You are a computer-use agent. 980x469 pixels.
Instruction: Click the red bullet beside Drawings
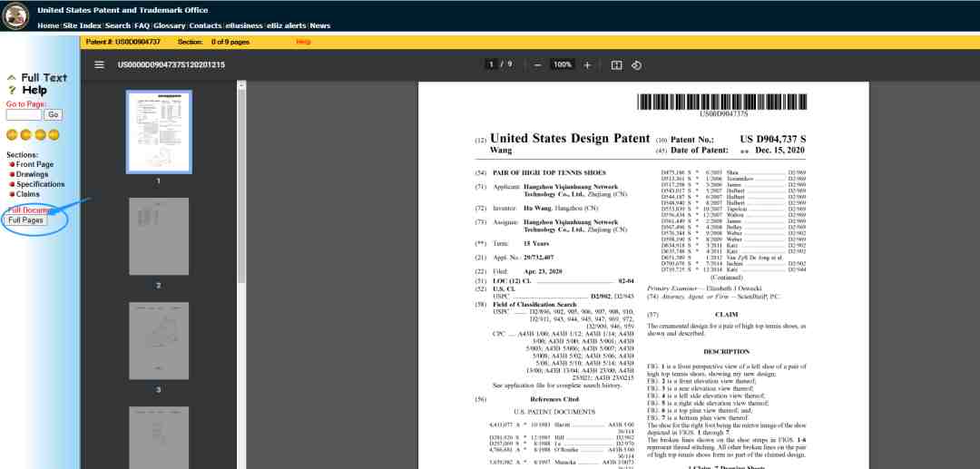[12, 175]
